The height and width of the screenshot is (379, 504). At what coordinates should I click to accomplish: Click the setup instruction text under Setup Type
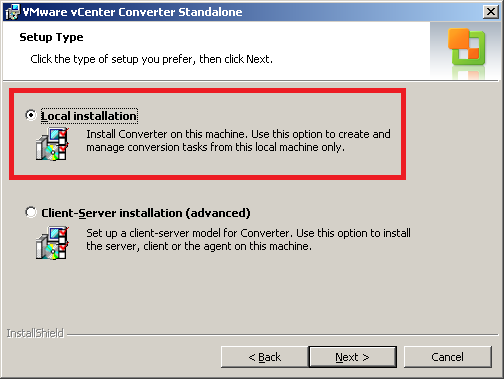152,59
